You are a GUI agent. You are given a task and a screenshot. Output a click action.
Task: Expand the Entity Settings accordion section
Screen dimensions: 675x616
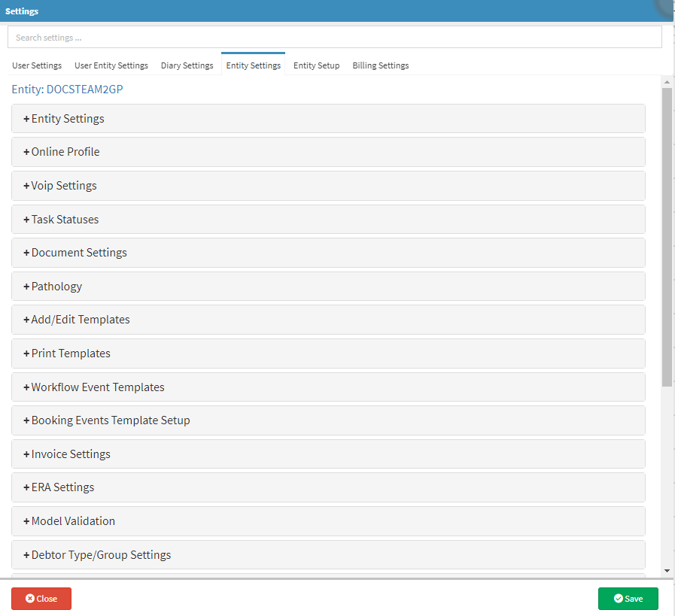[328, 119]
